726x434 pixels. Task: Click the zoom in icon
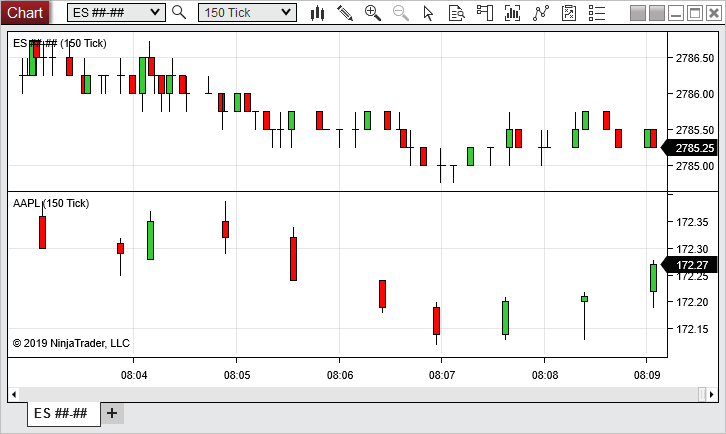coord(373,13)
